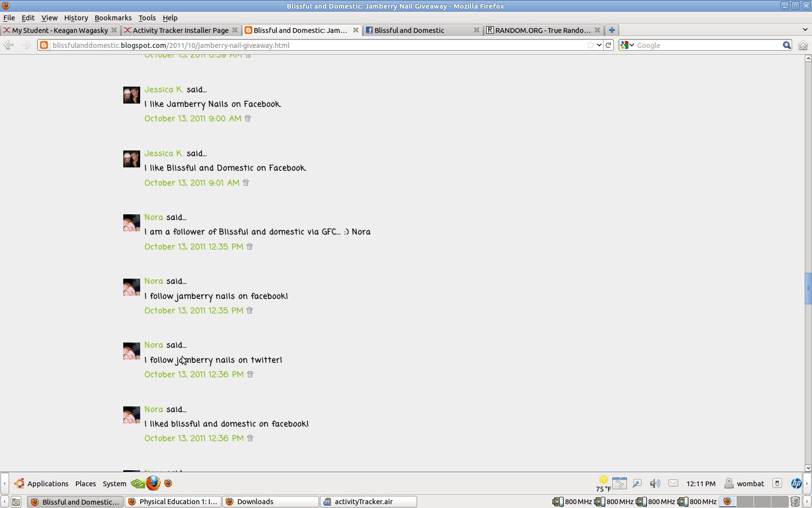This screenshot has width=812, height=508.
Task: Click the volume speaker icon in panel
Action: click(x=655, y=483)
